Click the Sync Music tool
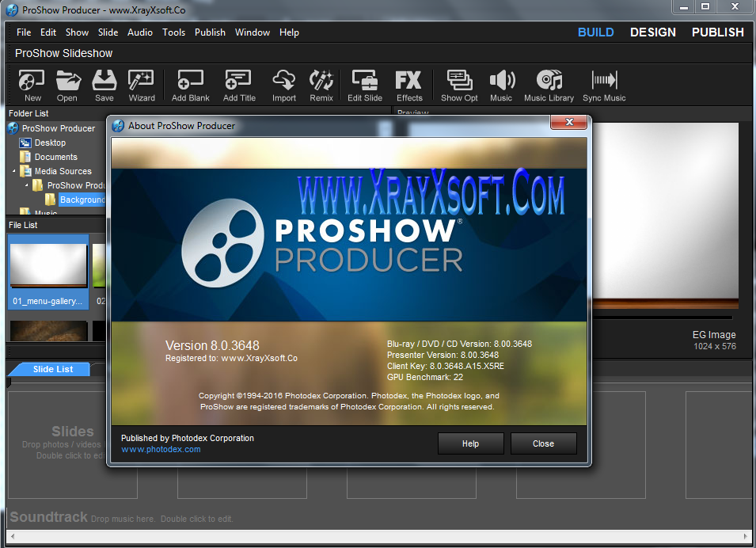 coord(604,86)
